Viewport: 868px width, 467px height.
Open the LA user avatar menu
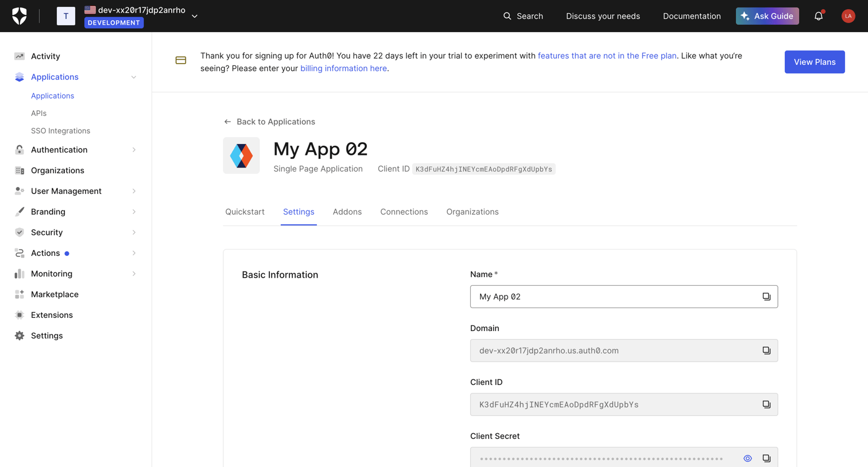coord(848,16)
